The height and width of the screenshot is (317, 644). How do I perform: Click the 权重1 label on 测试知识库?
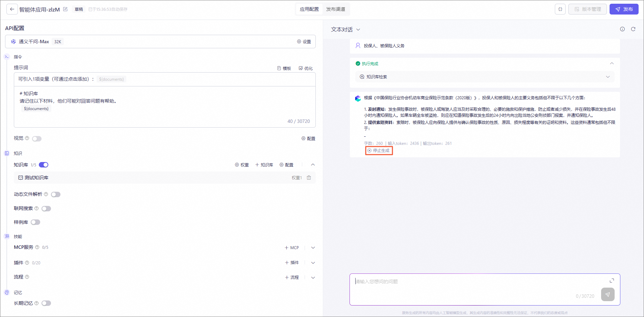[x=297, y=178]
